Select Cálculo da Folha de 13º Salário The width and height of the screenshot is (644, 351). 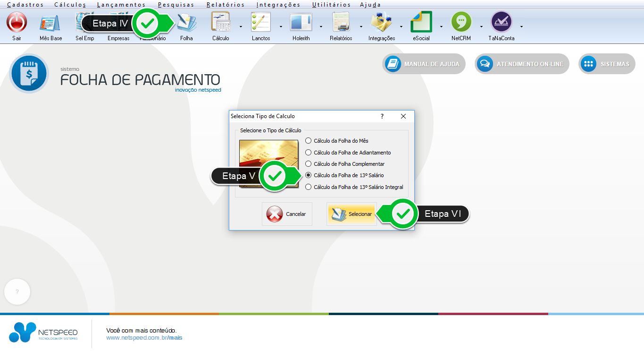tap(344, 175)
